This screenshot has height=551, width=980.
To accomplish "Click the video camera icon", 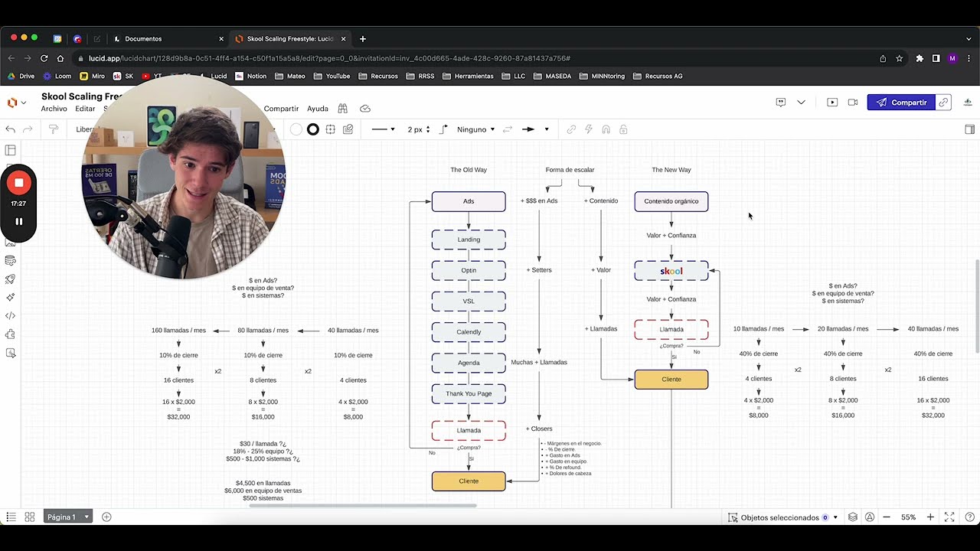I will [x=853, y=103].
